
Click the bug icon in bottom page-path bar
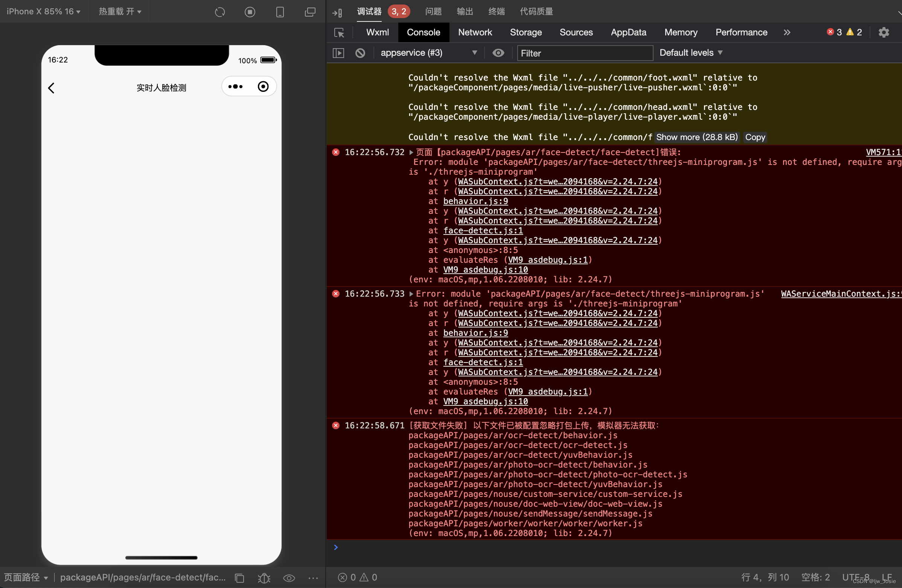coord(264,578)
